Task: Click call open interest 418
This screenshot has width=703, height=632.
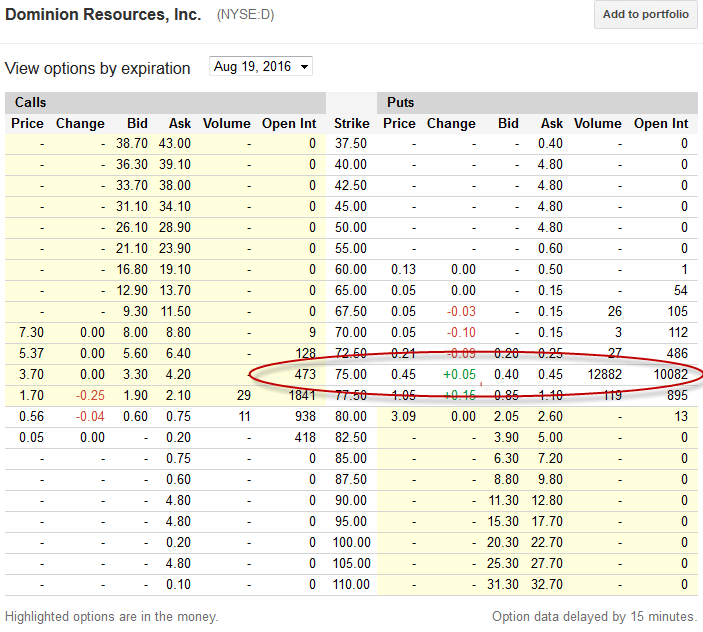Action: (305, 437)
